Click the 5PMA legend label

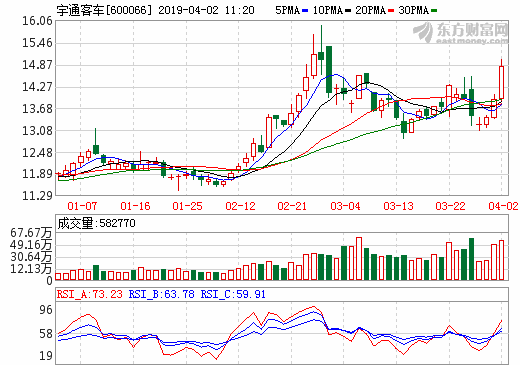pos(288,10)
